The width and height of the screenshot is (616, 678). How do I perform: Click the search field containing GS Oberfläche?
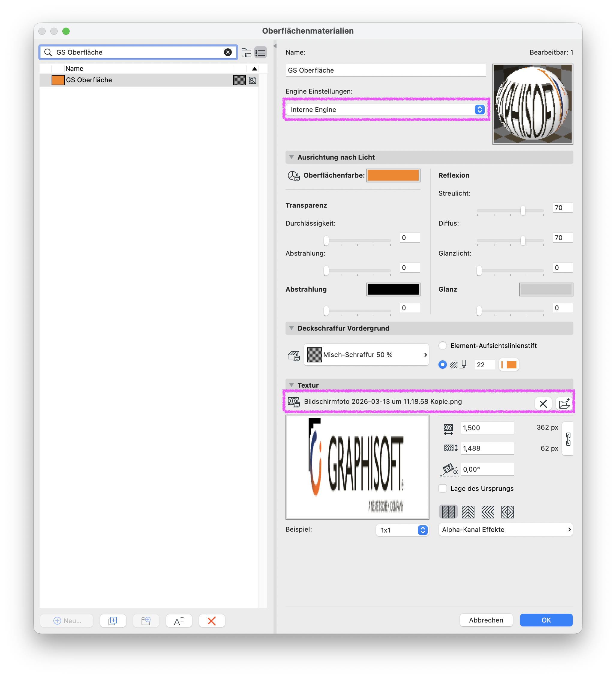[x=138, y=52]
